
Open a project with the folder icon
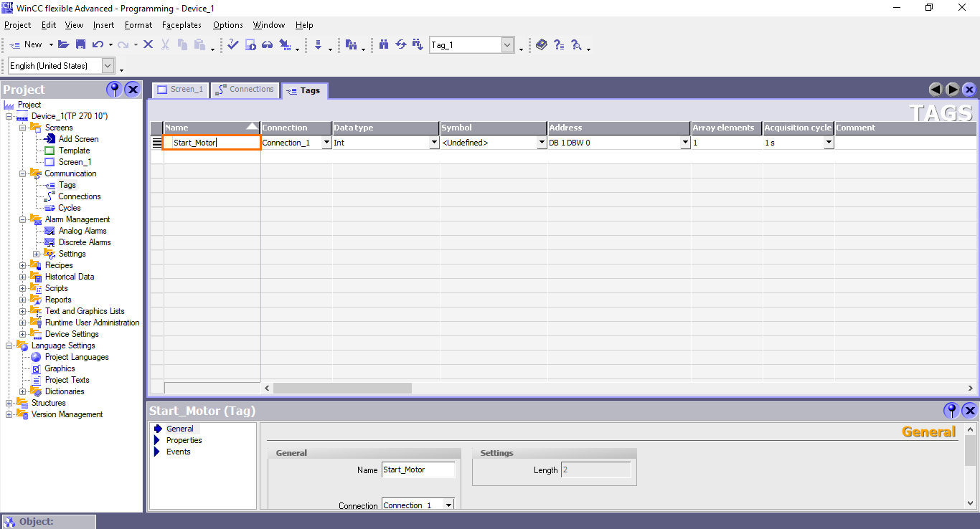(x=64, y=44)
